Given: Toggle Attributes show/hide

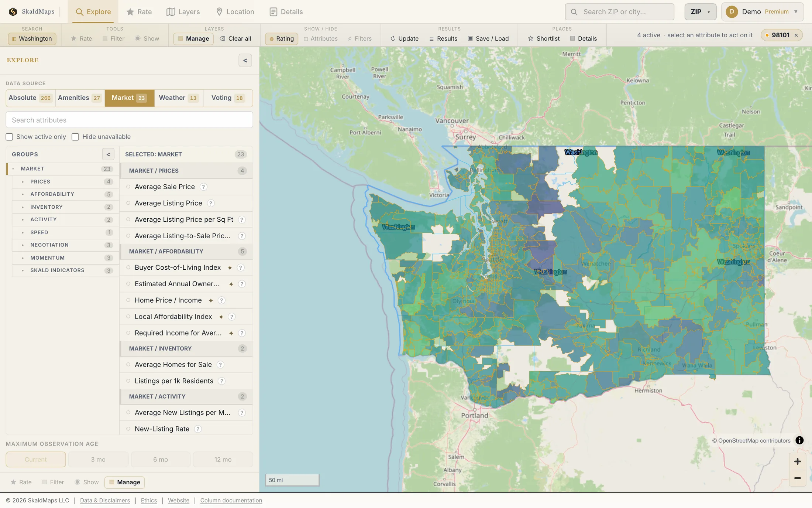Looking at the screenshot, I should pyautogui.click(x=321, y=38).
